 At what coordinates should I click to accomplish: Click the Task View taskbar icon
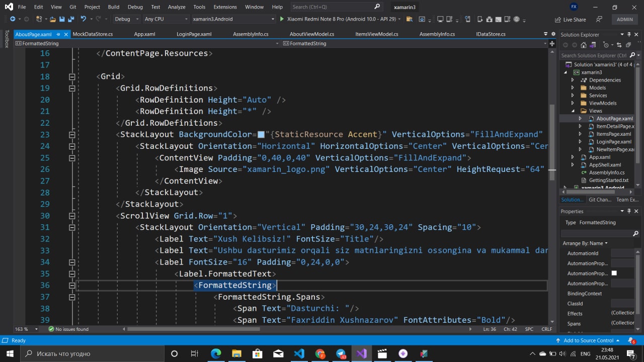(x=195, y=353)
